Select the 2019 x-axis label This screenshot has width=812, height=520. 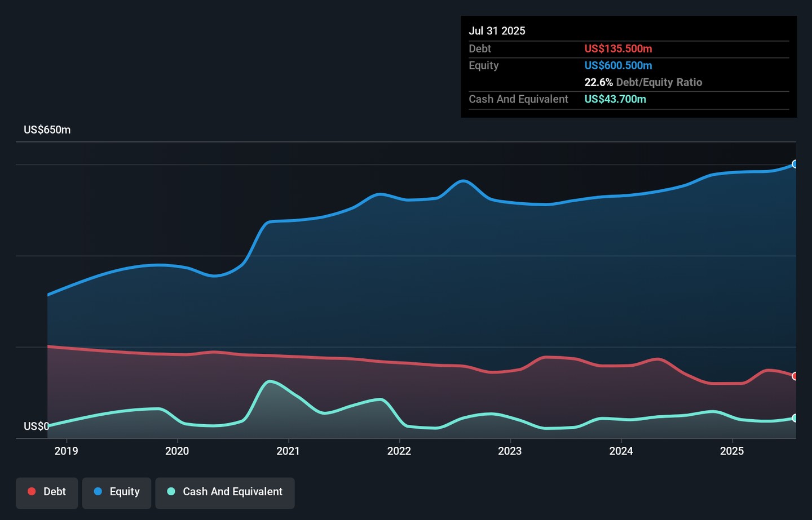click(66, 451)
